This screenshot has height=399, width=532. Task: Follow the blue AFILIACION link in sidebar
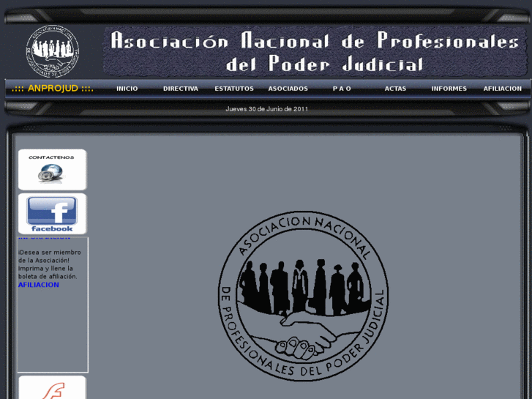[38, 285]
